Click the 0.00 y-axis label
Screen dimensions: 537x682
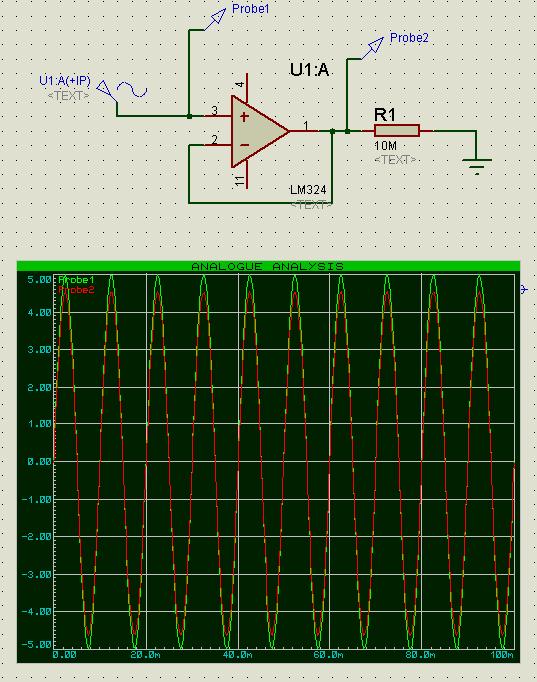[x=39, y=461]
